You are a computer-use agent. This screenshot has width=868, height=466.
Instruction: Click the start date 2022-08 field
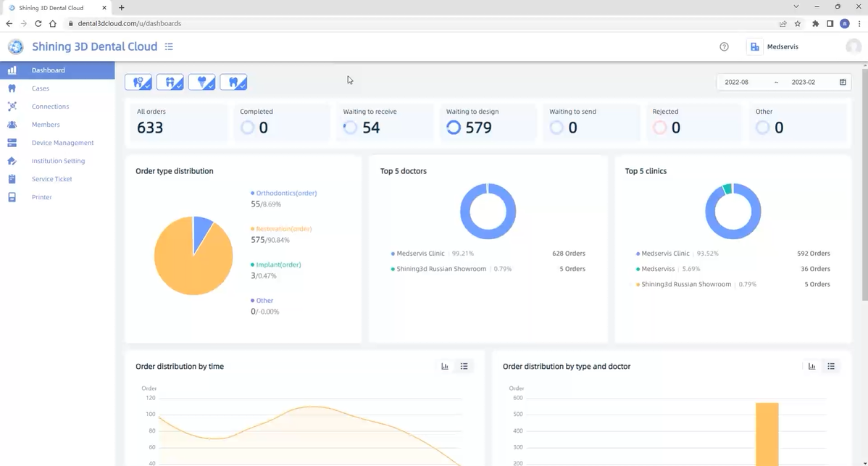[737, 82]
